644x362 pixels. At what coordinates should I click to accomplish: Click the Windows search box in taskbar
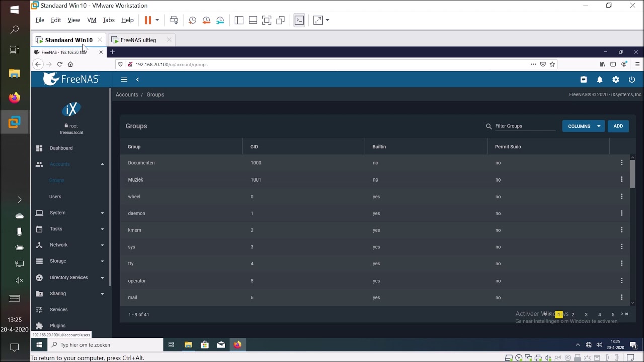[x=106, y=345]
